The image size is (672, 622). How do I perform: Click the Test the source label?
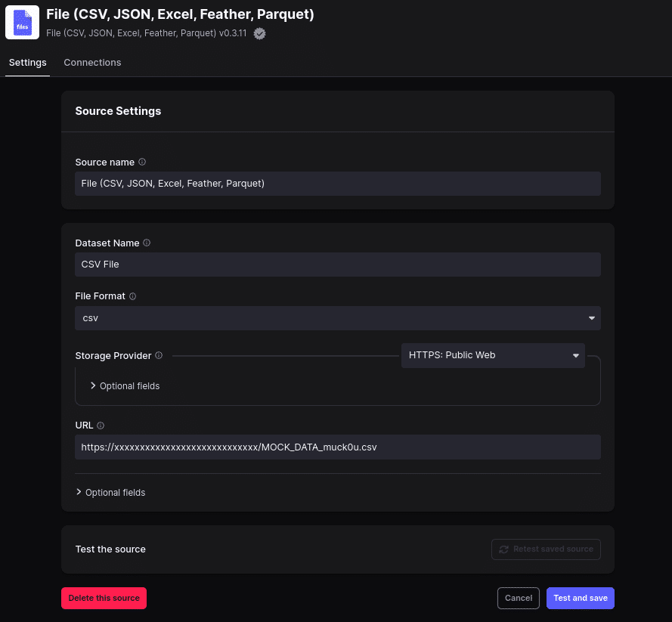pos(110,549)
